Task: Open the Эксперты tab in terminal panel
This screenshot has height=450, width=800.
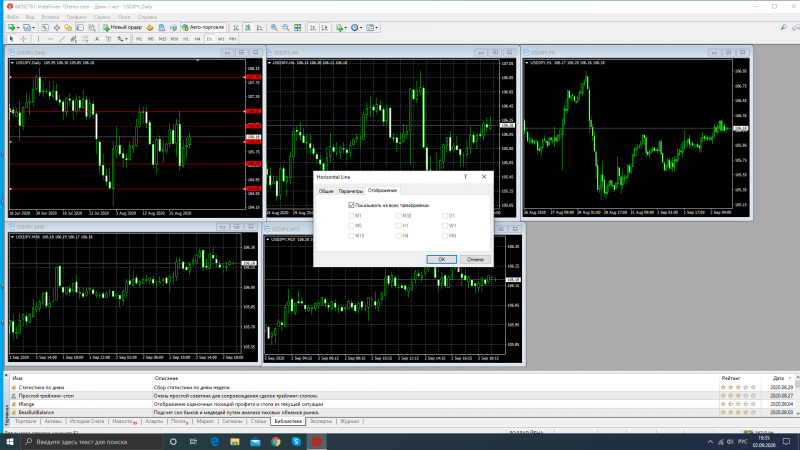Action: point(321,422)
